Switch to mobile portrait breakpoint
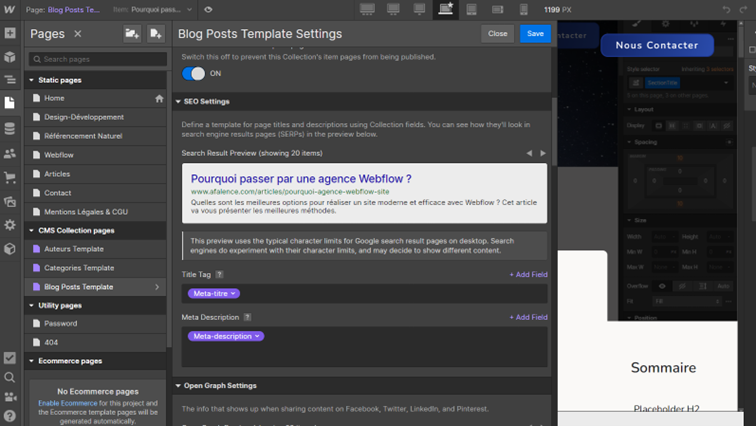 (524, 9)
